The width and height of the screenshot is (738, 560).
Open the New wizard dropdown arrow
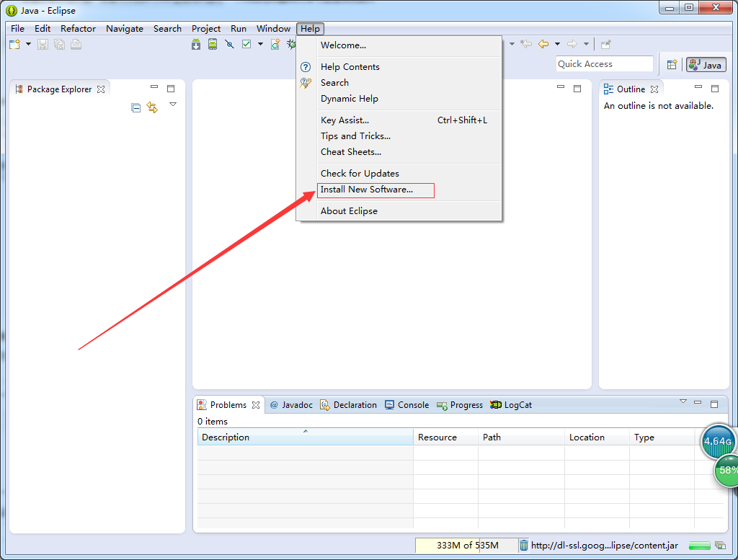click(x=28, y=44)
